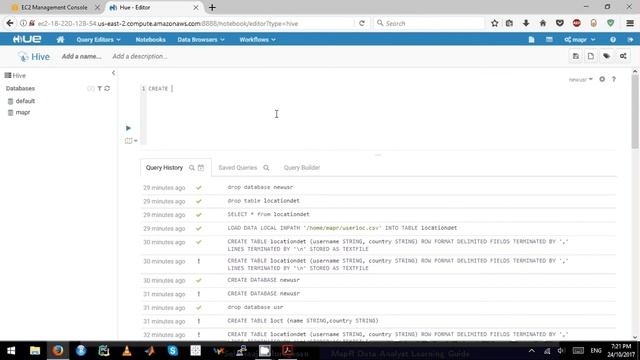Open the mapr user dropdown
640x360 pixels.
(x=580, y=40)
